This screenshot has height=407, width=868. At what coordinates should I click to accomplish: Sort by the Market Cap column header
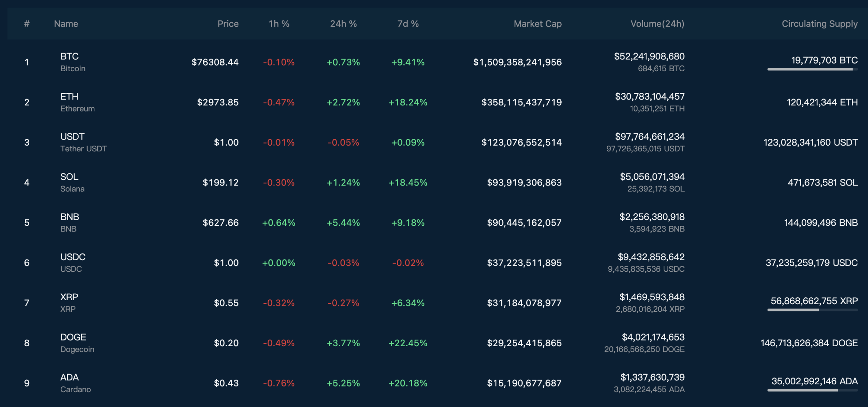coord(538,24)
